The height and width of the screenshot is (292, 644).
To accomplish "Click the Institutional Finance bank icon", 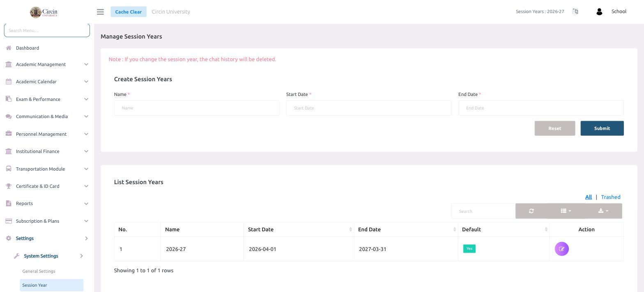I will (x=9, y=151).
